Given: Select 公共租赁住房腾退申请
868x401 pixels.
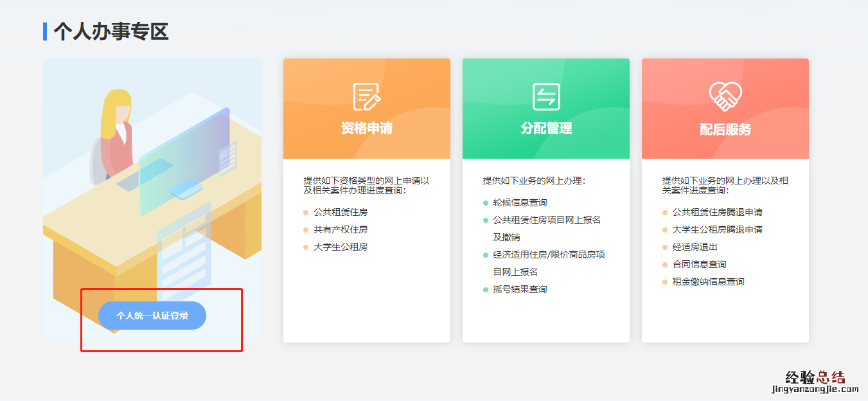Looking at the screenshot, I should point(717,212).
